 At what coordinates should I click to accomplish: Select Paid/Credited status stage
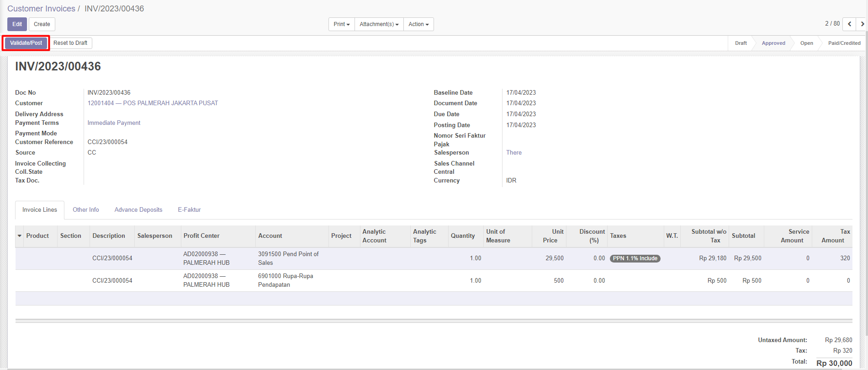(x=844, y=43)
